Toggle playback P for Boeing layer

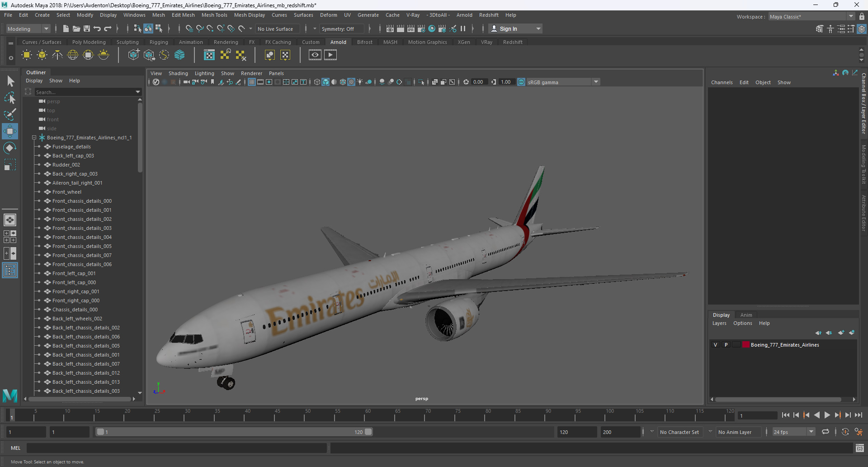(726, 345)
